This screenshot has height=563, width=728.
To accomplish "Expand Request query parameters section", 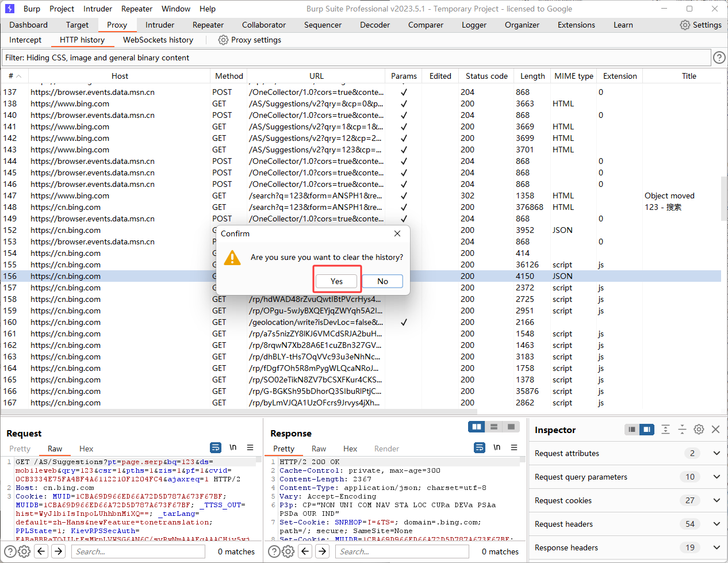I will coord(716,477).
